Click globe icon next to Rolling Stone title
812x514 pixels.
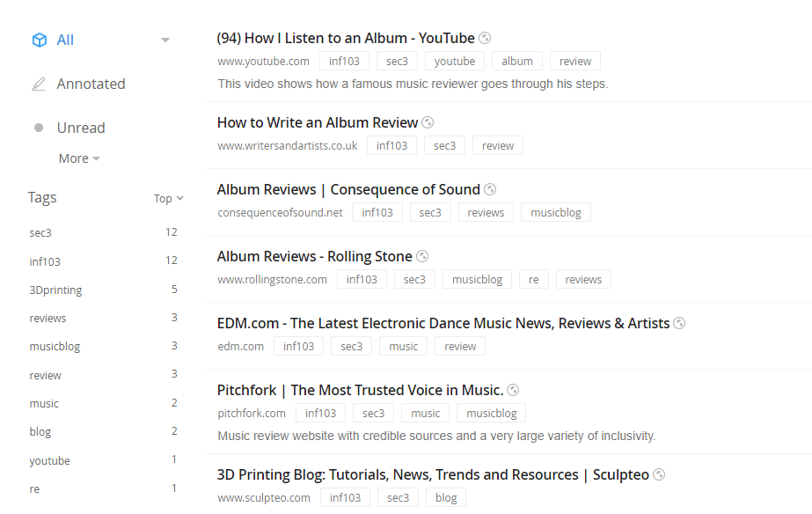coord(422,256)
